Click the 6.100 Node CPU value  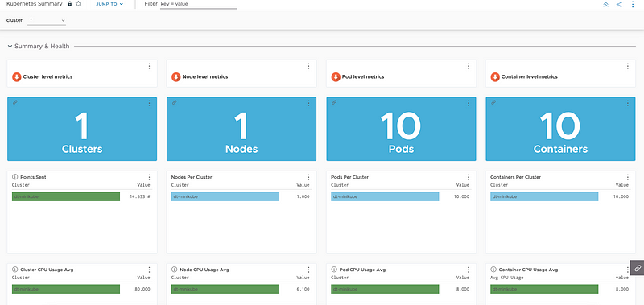coord(303,290)
